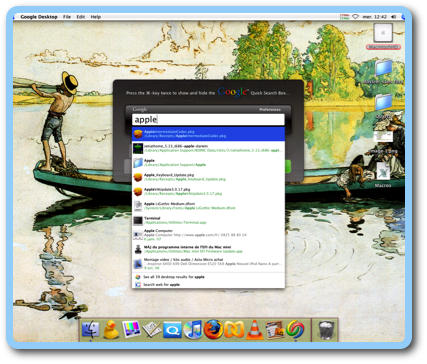The image size is (427, 364).
Task: Open the Edit menu
Action: point(81,17)
